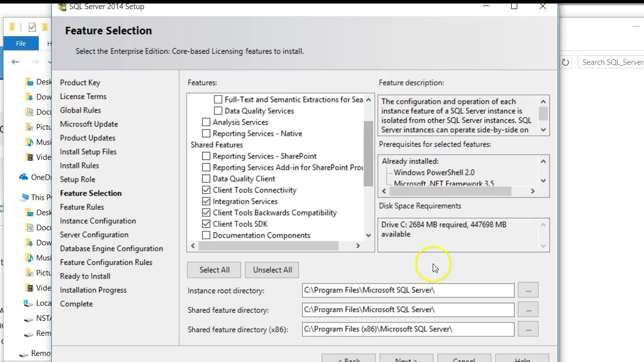Enable Reporting Services - Native
This screenshot has width=644, height=362.
(206, 133)
